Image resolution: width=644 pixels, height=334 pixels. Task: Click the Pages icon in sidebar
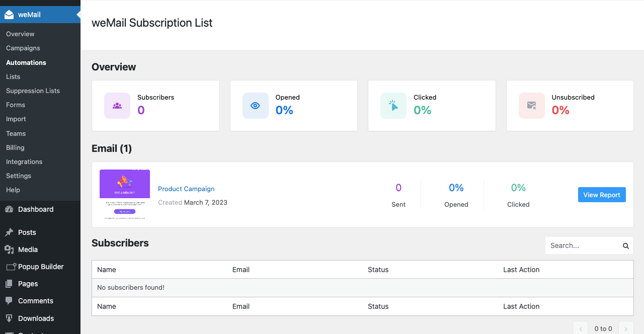[x=9, y=284]
